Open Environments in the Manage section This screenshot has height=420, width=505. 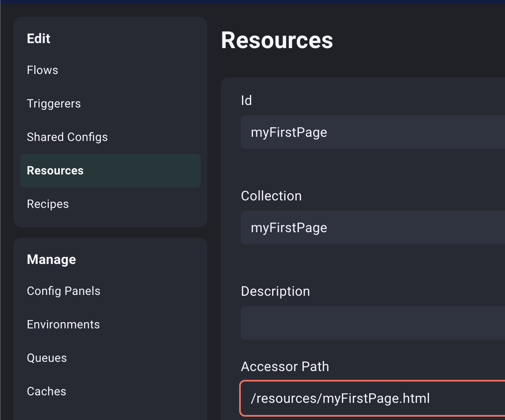63,324
